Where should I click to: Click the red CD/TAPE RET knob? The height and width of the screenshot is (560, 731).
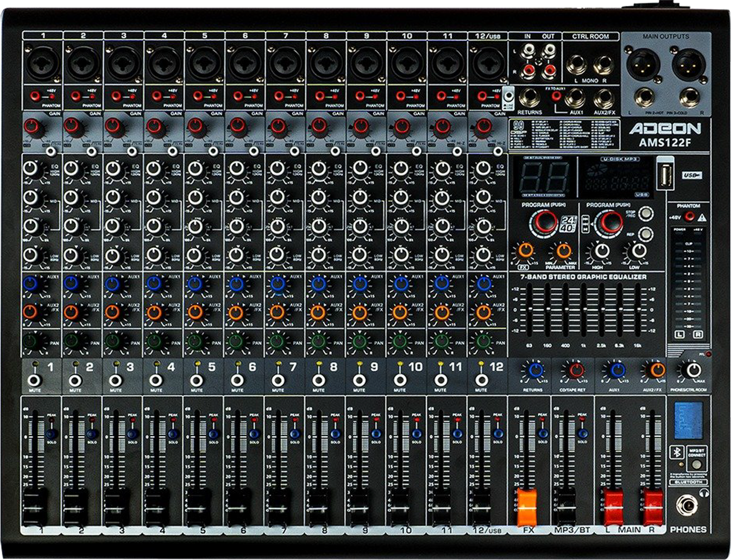tap(576, 370)
